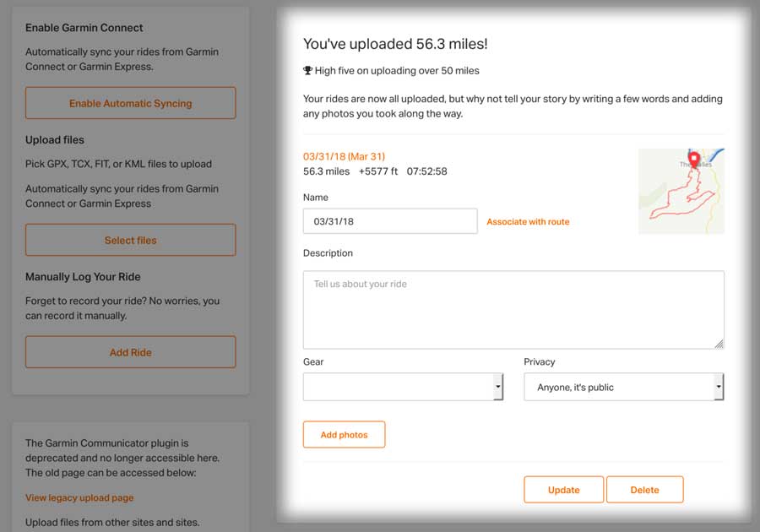The width and height of the screenshot is (760, 532).
Task: Open the Privacy dropdown arrow
Action: pos(719,387)
